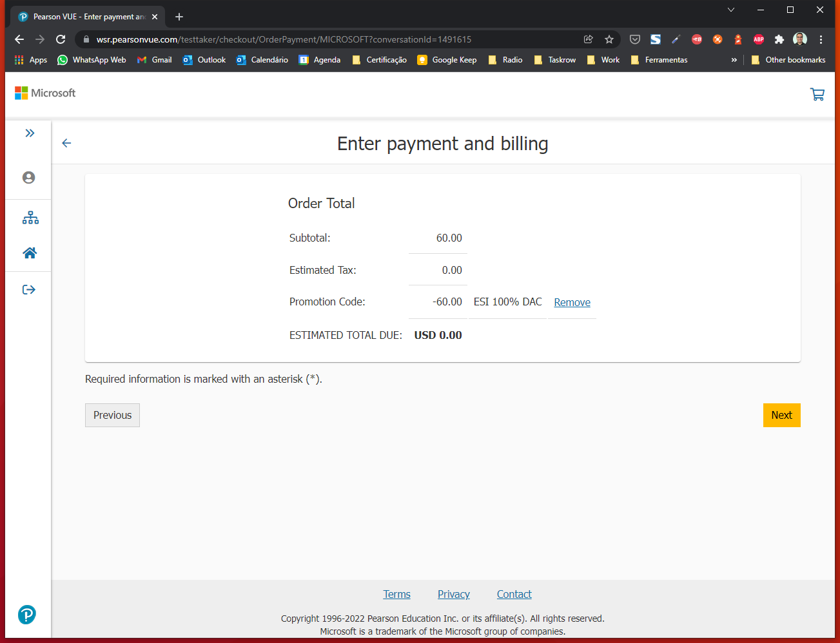Open the shopping cart icon

click(817, 94)
